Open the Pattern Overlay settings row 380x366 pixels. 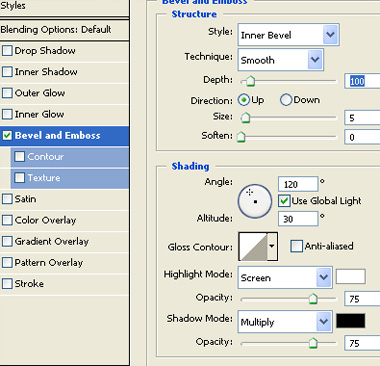(64, 262)
